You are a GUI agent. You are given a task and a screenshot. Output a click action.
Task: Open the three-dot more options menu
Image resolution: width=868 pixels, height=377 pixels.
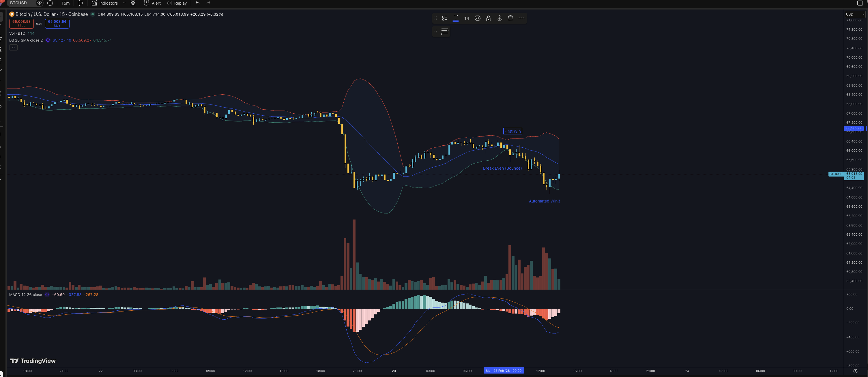coord(521,18)
